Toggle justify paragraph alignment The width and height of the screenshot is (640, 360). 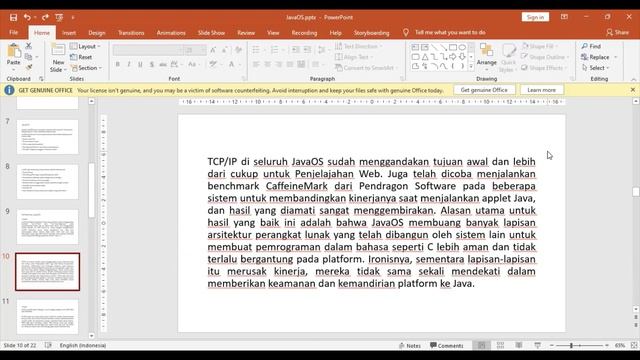coord(290,64)
